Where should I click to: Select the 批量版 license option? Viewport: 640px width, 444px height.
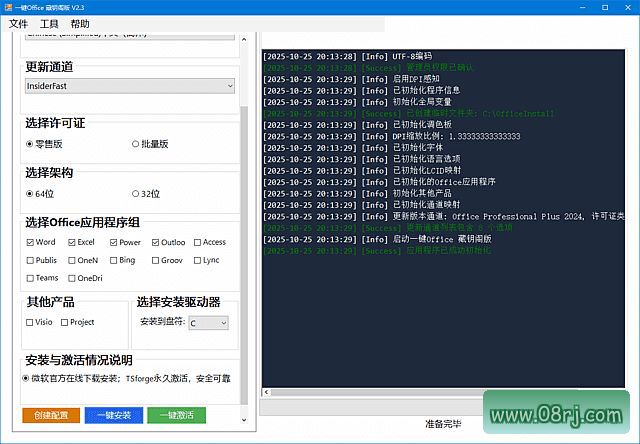coord(136,144)
